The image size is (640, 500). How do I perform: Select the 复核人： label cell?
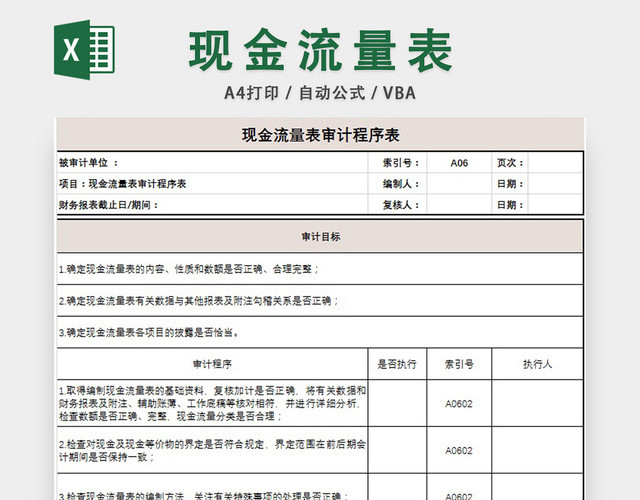(398, 205)
